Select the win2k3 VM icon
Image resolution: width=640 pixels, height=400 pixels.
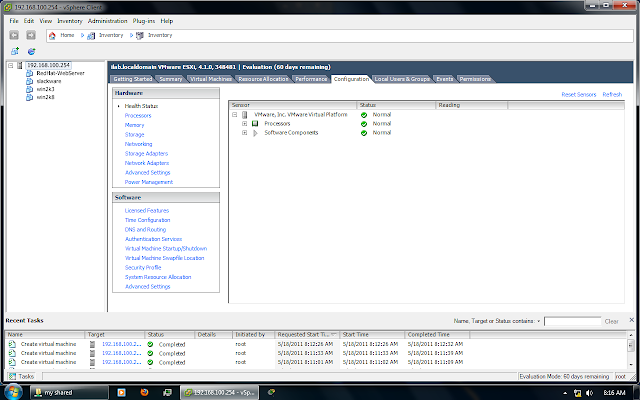[x=29, y=89]
